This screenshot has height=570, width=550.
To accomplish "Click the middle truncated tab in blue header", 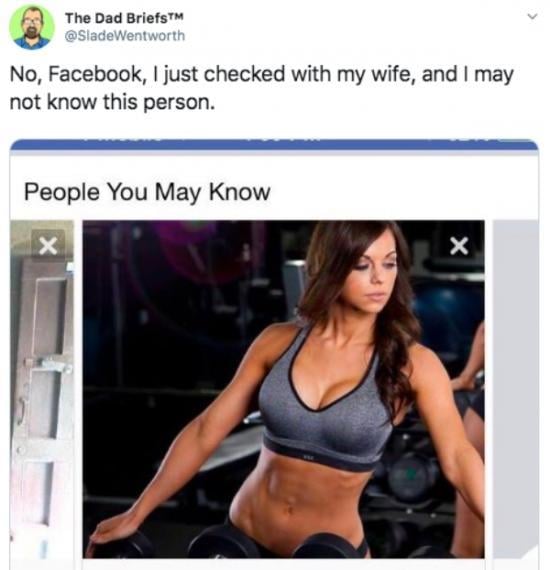I will [x=284, y=140].
